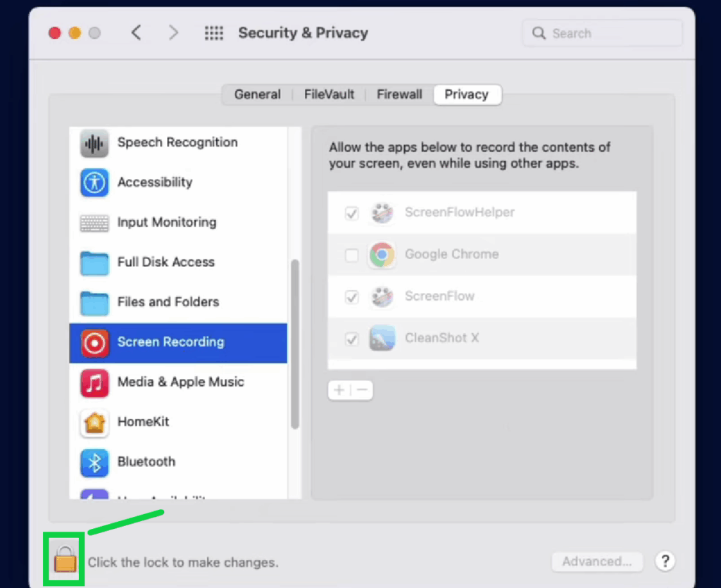The height and width of the screenshot is (588, 721).
Task: Click the HomeKit house icon
Action: 94,422
